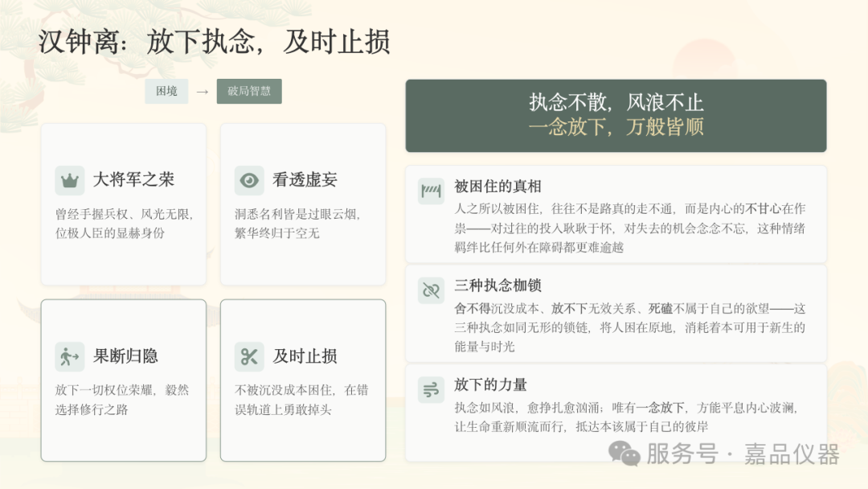Click the 破局智慧 tag
This screenshot has width=868, height=489.
pos(249,92)
